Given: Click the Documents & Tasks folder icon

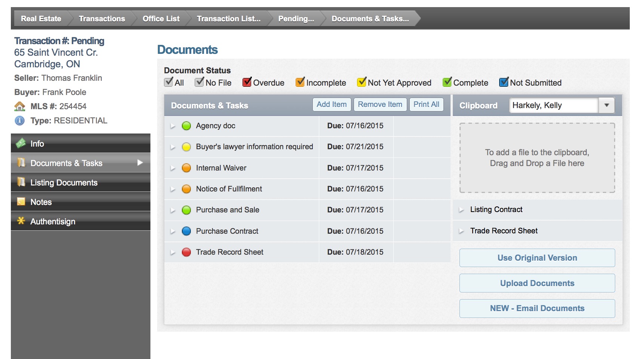Looking at the screenshot, I should click(x=22, y=163).
